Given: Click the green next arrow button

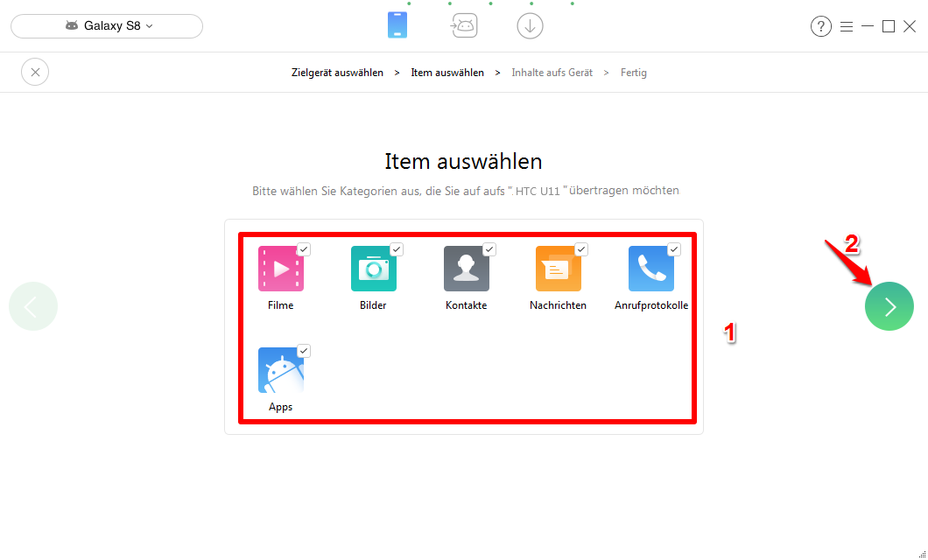Looking at the screenshot, I should pos(889,306).
